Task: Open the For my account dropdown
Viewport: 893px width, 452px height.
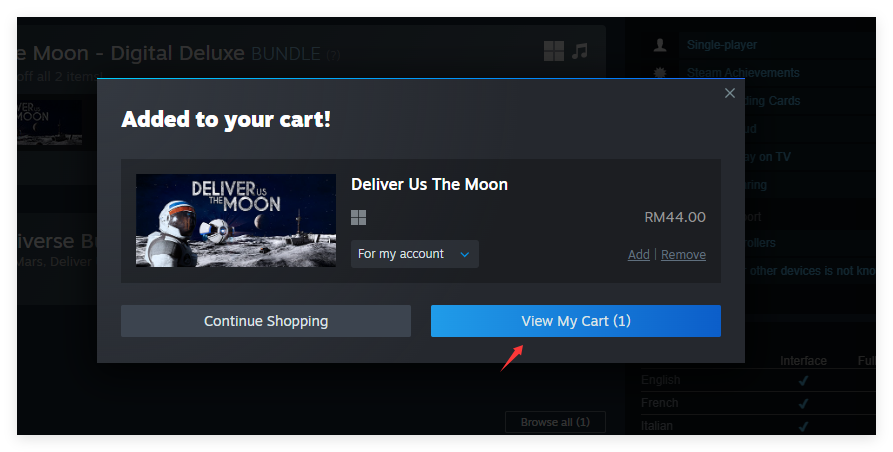Action: pyautogui.click(x=415, y=254)
